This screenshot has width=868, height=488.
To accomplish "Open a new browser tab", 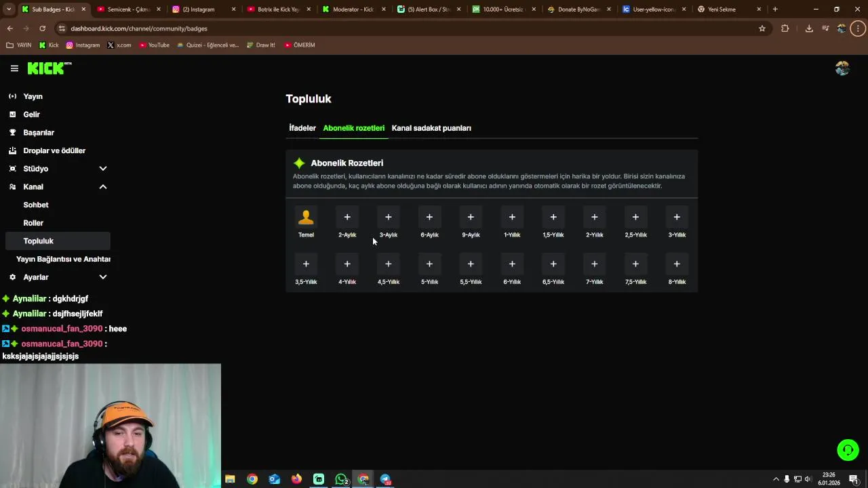I will [775, 9].
